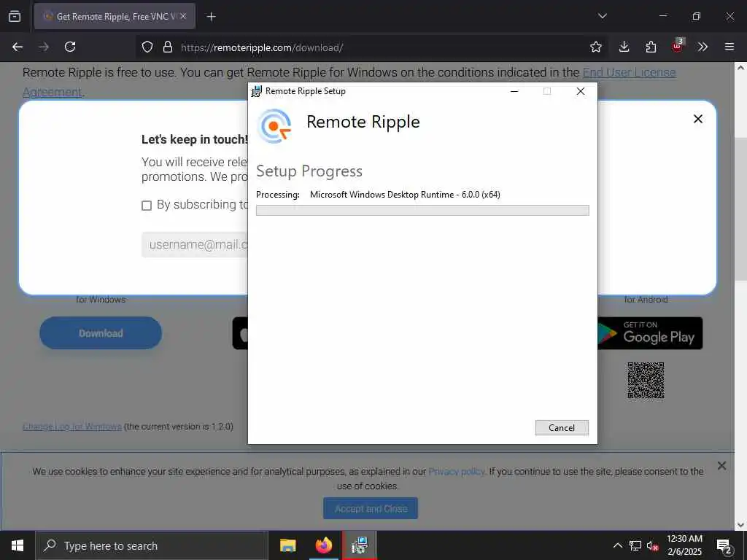Dismiss cookie banner with X
The width and height of the screenshot is (747, 560).
[721, 465]
